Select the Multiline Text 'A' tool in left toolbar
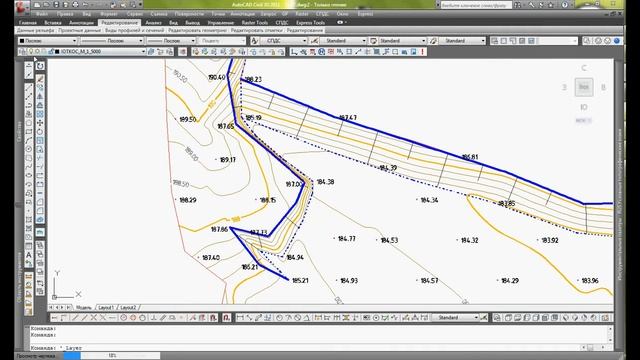The height and width of the screenshot is (360, 640). click(x=29, y=255)
